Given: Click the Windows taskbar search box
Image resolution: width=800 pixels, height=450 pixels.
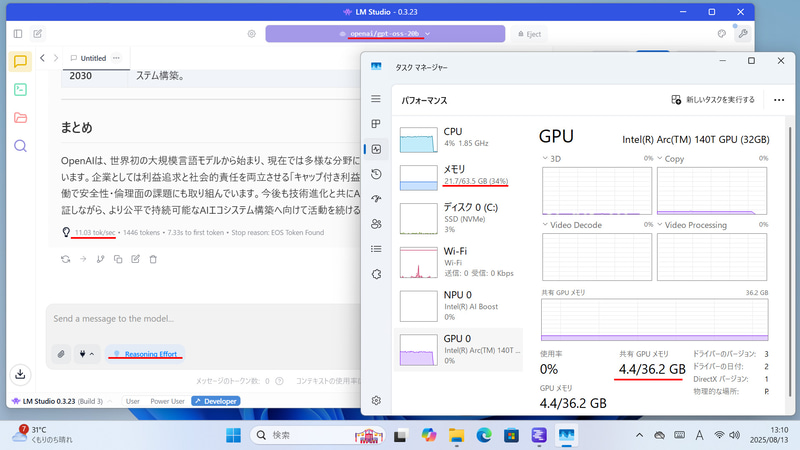Looking at the screenshot, I should [317, 435].
